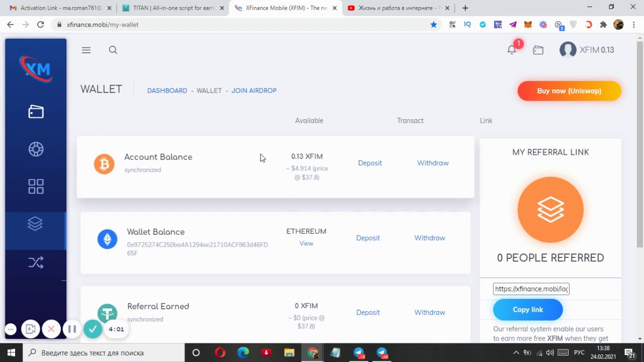
Task: Open the Windows Start menu
Action: click(x=11, y=352)
